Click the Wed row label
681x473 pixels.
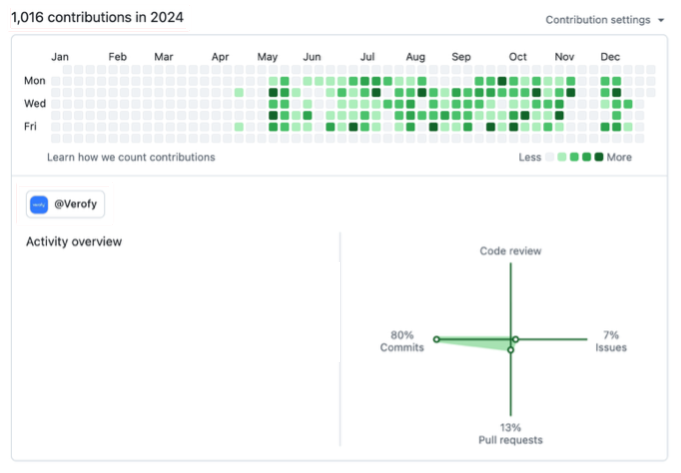35,103
